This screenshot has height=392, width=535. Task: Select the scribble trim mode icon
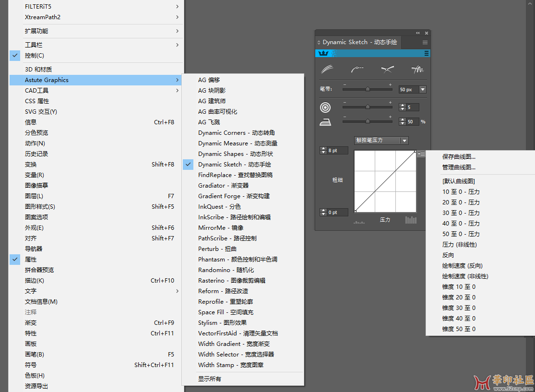point(417,69)
